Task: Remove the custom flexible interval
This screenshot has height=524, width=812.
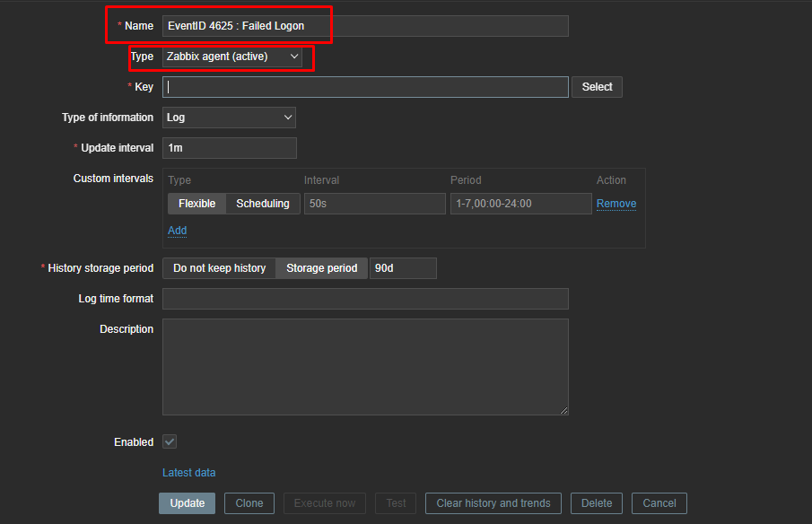Action: [x=616, y=203]
